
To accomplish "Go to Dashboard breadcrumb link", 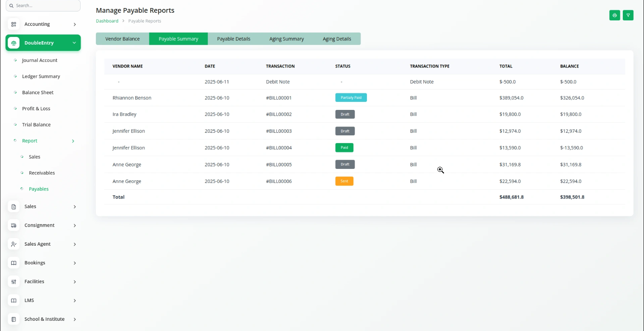I will [x=107, y=21].
